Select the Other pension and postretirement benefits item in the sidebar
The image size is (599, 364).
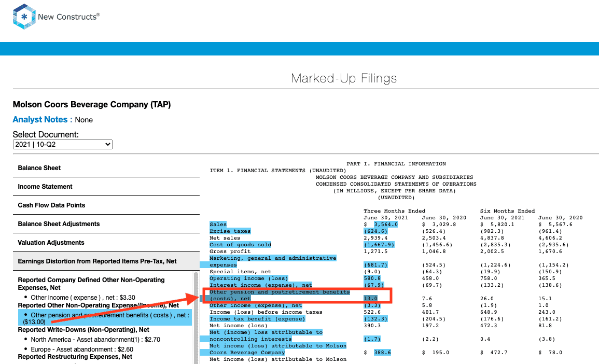pyautogui.click(x=105, y=318)
